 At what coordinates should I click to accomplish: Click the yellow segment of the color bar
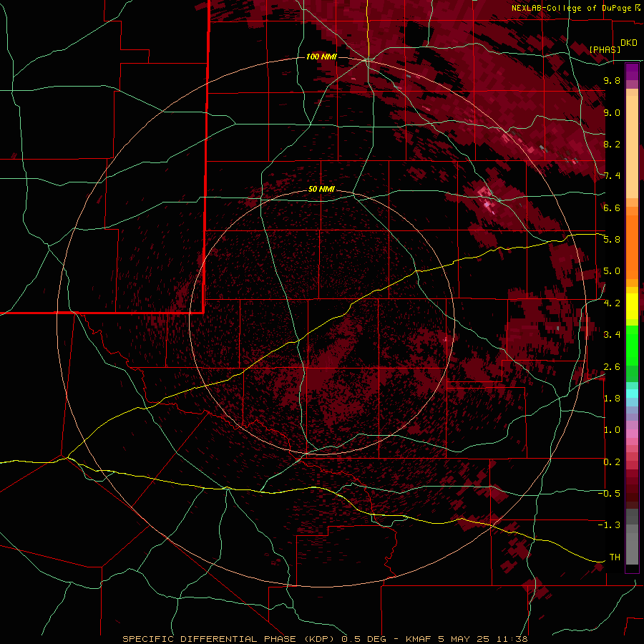[632, 306]
